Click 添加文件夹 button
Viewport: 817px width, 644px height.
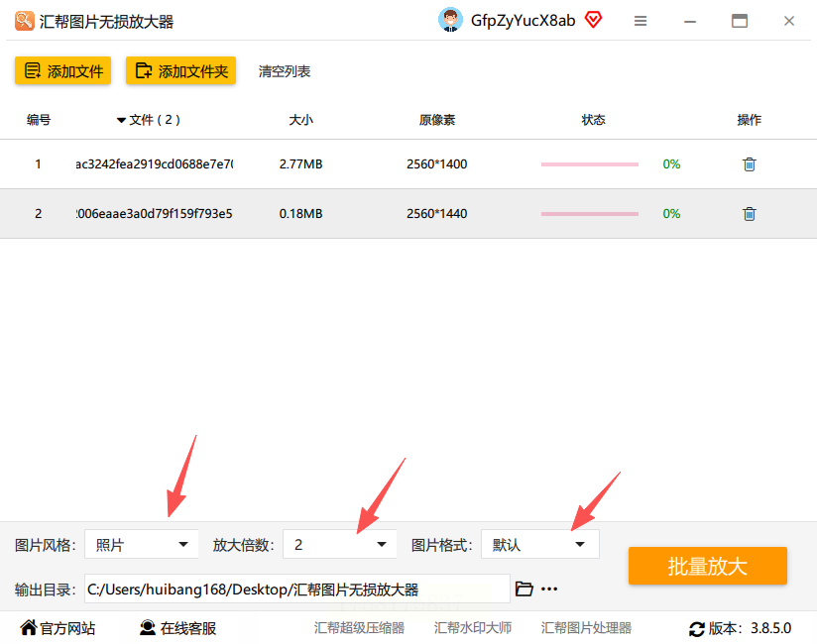180,70
